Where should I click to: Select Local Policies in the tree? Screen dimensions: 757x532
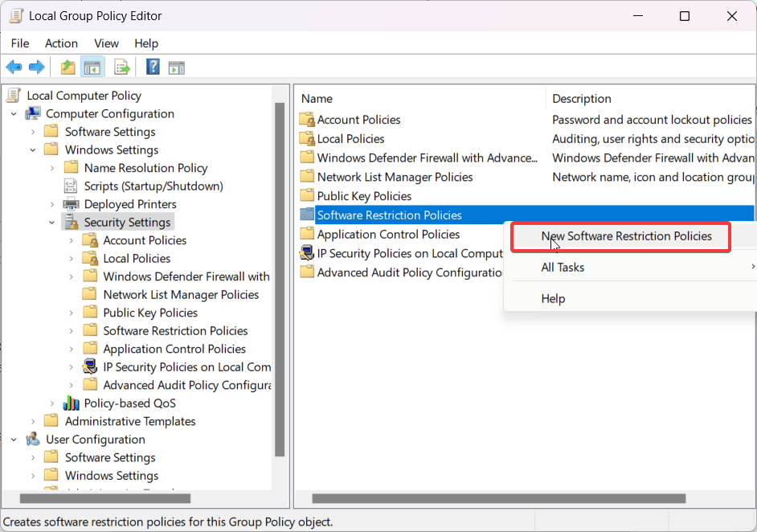pos(137,258)
